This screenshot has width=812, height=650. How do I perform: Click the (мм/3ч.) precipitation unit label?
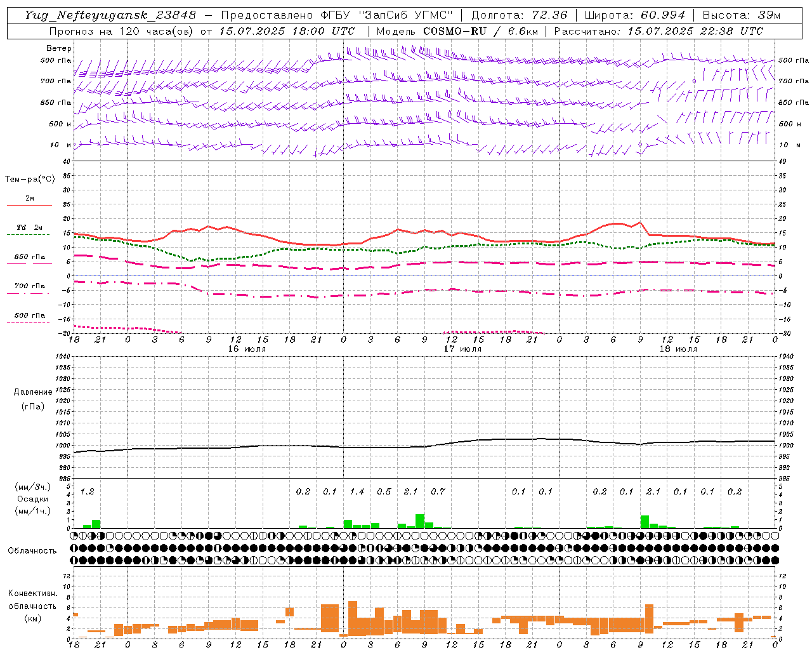coord(32,487)
